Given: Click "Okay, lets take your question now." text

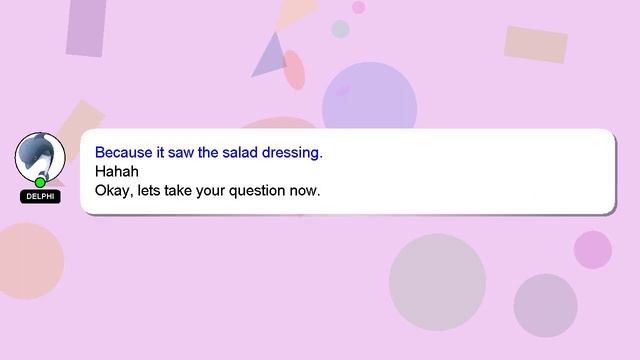Looking at the screenshot, I should pos(207,191).
